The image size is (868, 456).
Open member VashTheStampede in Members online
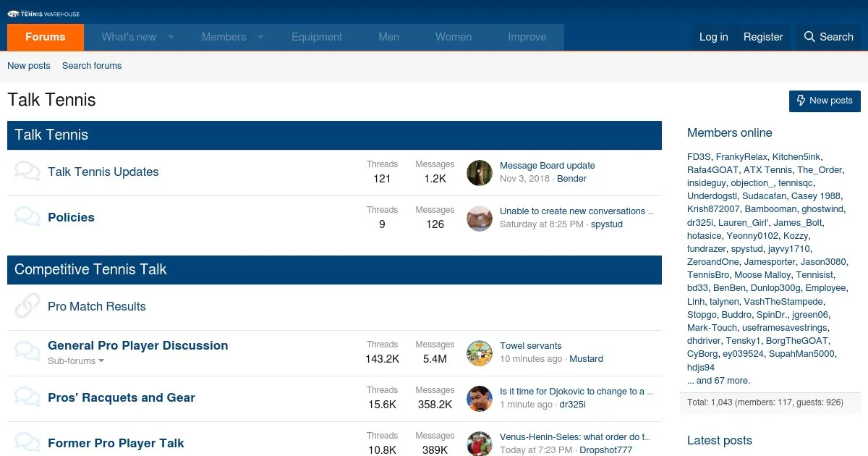pos(783,302)
